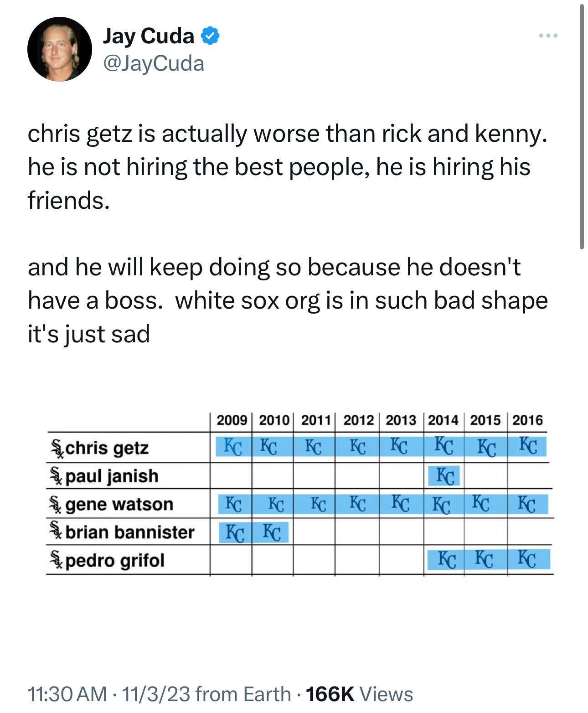Click the Jay Cuda display name
Viewport: 588px width, 713px height.
[x=149, y=36]
